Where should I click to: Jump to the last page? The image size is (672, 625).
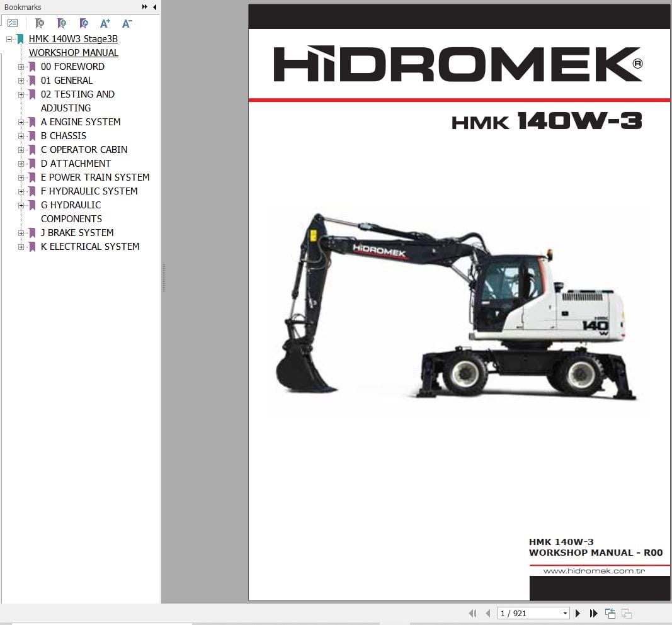tap(593, 613)
